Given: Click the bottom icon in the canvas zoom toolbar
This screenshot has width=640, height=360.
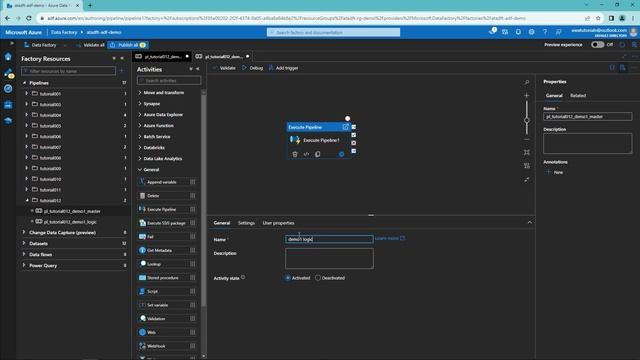Looking at the screenshot, I should (527, 180).
